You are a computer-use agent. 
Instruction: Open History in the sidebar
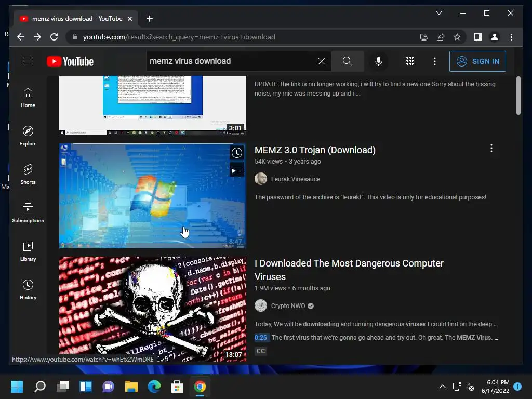[x=28, y=289]
